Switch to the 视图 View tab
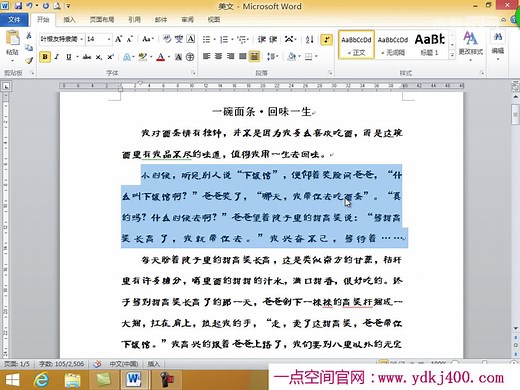520x390 pixels. 214,20
